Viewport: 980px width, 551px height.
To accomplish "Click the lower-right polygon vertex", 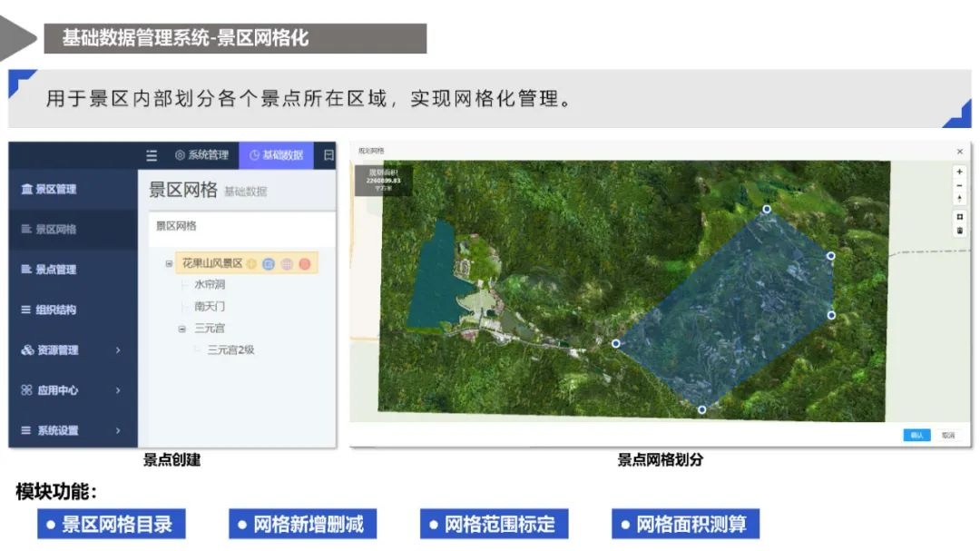I will point(831,315).
